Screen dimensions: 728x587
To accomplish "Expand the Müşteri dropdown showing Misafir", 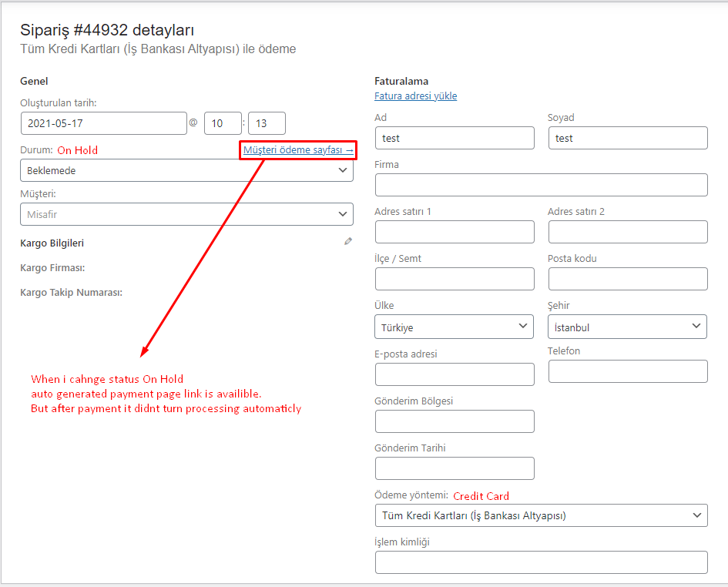I will 186,214.
